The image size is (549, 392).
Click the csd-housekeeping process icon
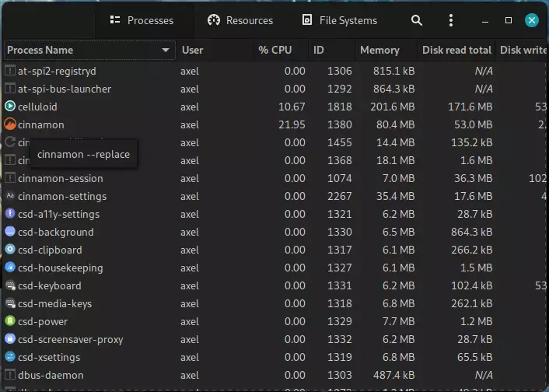click(10, 267)
